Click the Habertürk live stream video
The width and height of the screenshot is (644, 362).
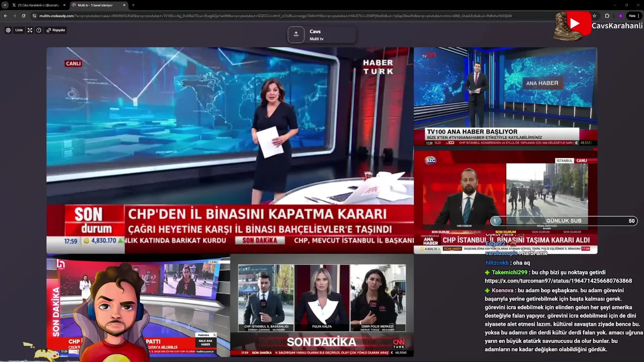(x=230, y=150)
